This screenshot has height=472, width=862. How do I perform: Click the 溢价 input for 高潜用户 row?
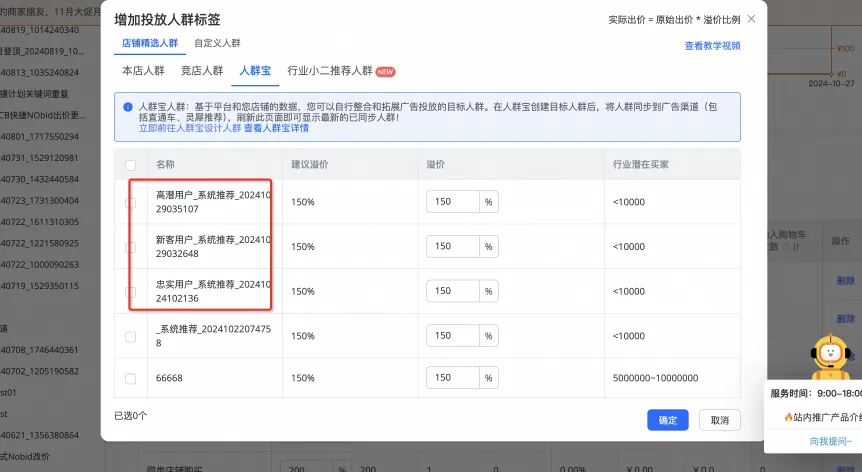454,202
